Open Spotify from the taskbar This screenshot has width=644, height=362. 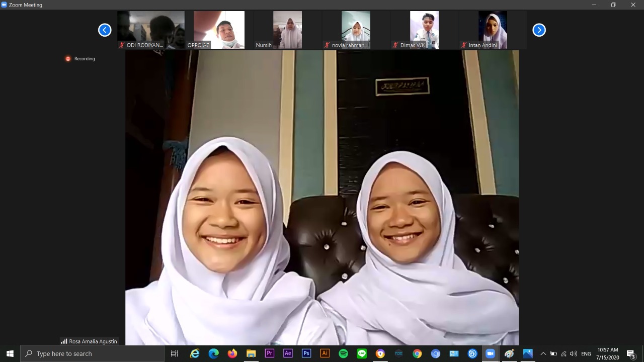pyautogui.click(x=343, y=353)
